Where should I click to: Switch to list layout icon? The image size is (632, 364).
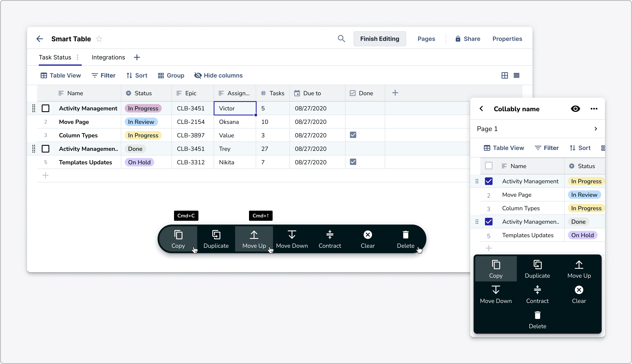click(517, 75)
